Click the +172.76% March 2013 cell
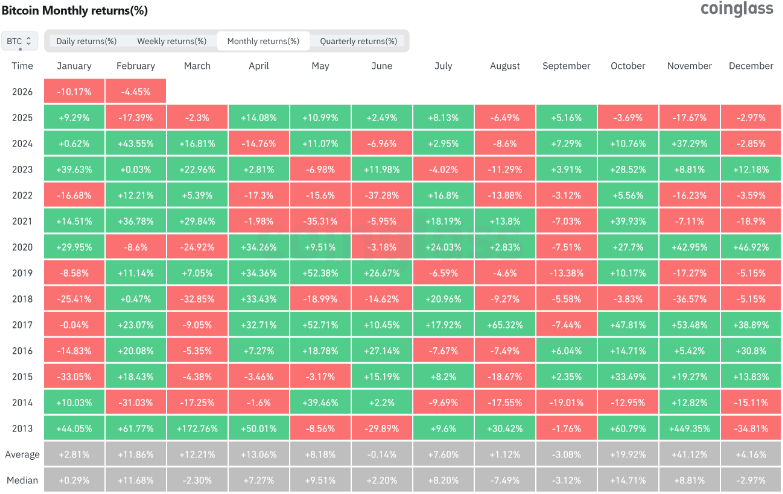The image size is (783, 494). [x=195, y=428]
